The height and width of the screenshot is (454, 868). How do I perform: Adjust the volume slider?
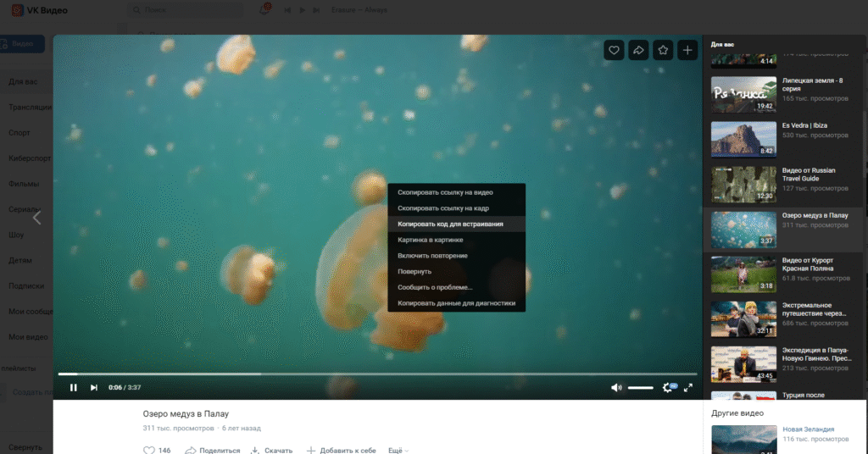(x=640, y=387)
